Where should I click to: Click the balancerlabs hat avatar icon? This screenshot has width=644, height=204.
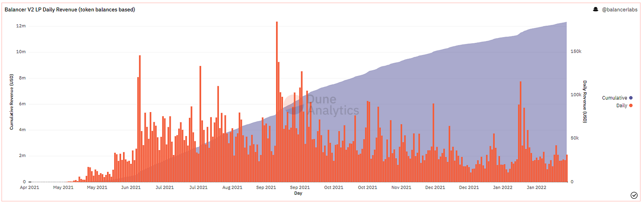[595, 9]
